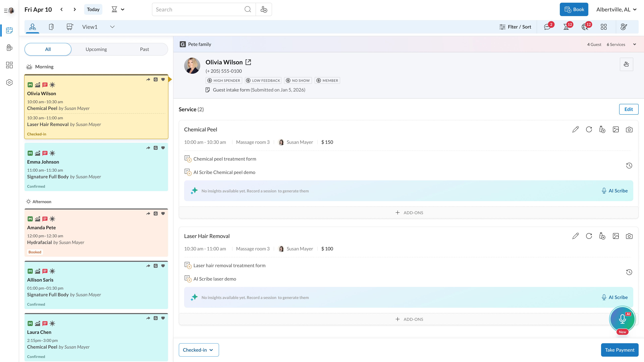Toggle the heart on Amanda Pete's appointment
This screenshot has width=644, height=362.
coord(163,214)
